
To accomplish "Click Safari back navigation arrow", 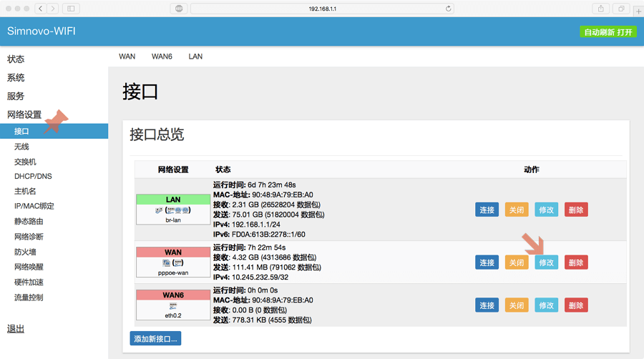I will coord(40,9).
